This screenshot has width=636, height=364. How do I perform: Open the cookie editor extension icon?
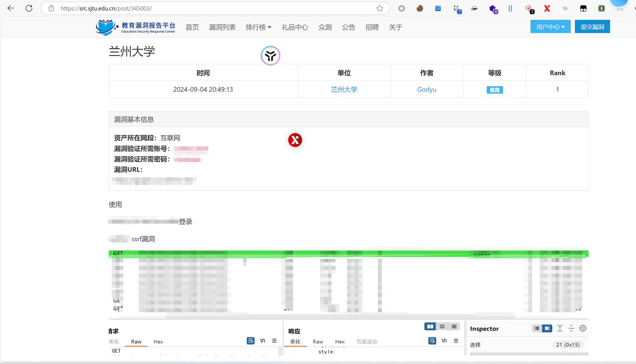420,9
